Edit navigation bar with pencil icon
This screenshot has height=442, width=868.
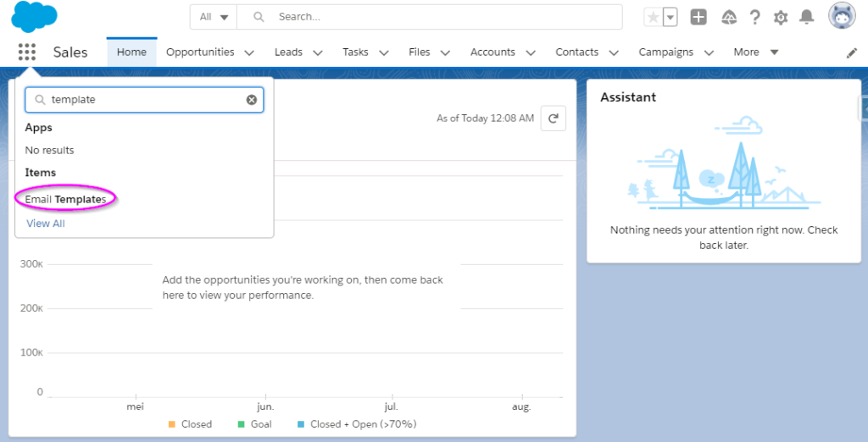[852, 52]
